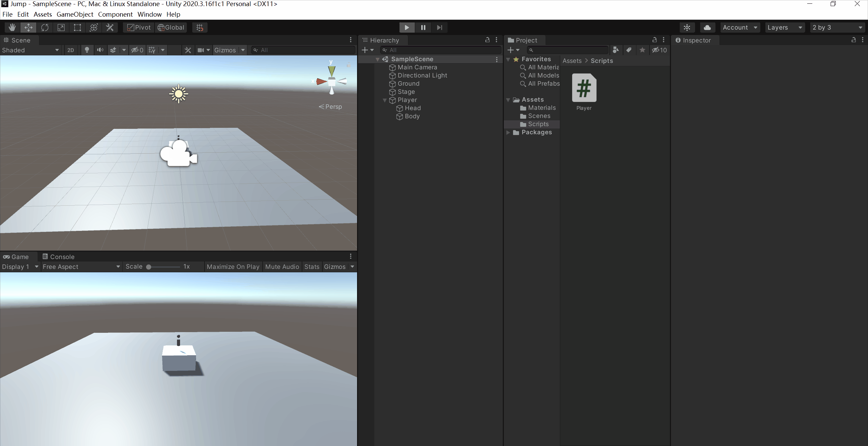The height and width of the screenshot is (446, 868).
Task: Select the Rotate tool
Action: [45, 28]
